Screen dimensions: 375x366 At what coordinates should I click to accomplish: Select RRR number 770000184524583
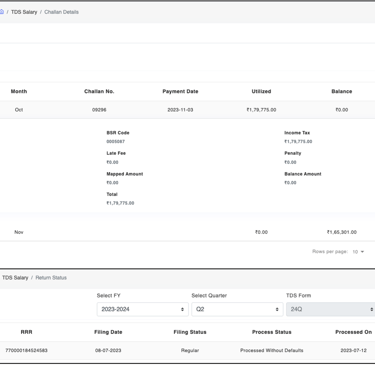26,350
